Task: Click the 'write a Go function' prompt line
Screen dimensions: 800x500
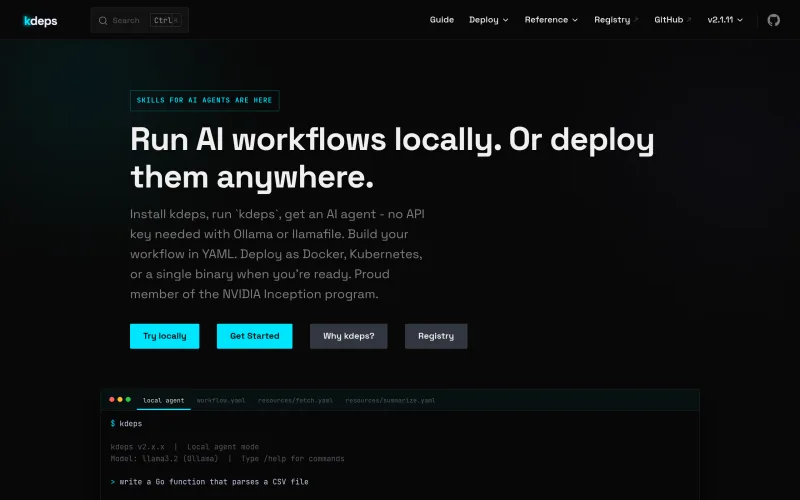Action: [x=209, y=482]
